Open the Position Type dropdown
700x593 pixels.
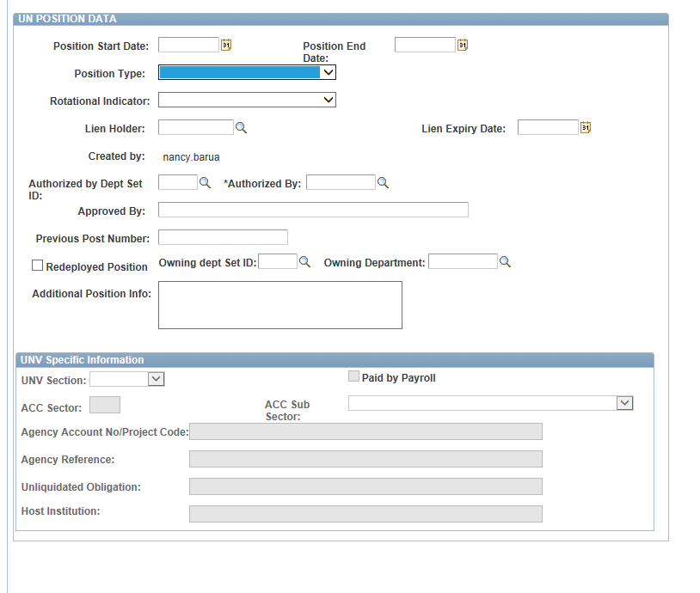click(247, 72)
